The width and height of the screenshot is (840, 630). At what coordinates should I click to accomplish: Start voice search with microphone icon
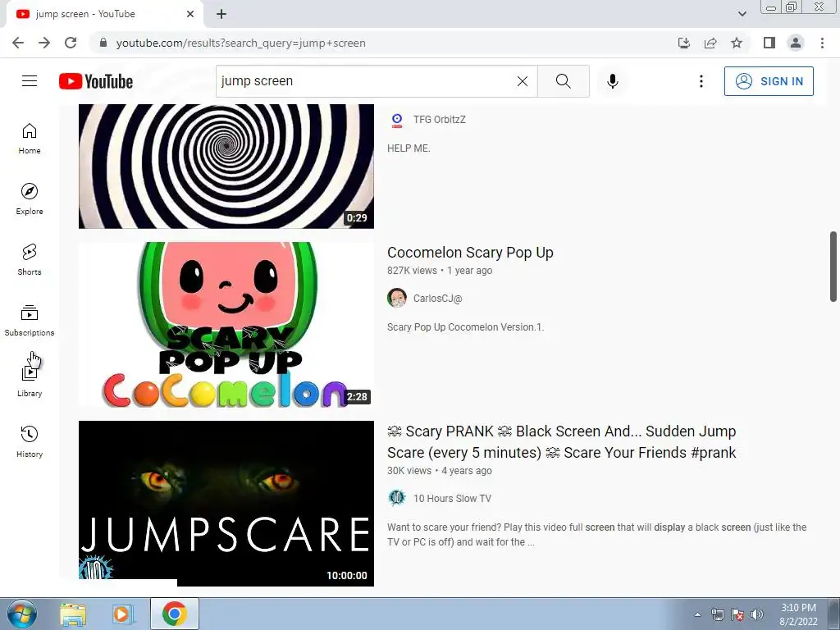(612, 81)
